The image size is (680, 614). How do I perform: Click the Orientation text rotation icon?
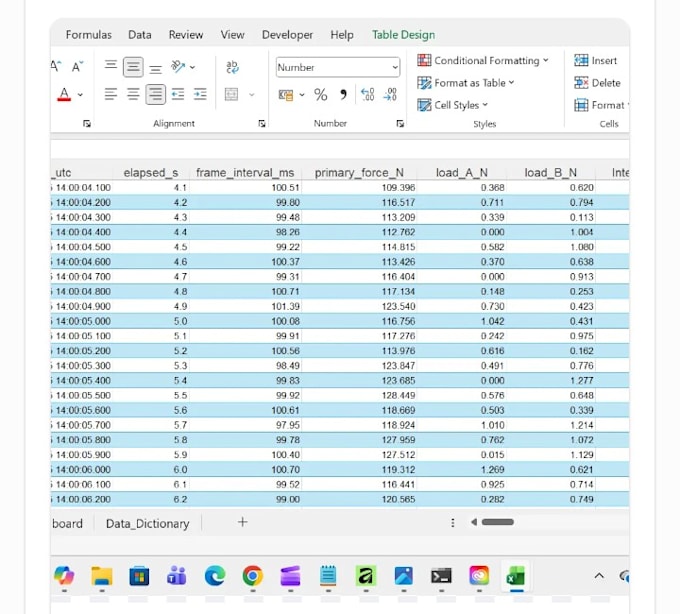178,66
